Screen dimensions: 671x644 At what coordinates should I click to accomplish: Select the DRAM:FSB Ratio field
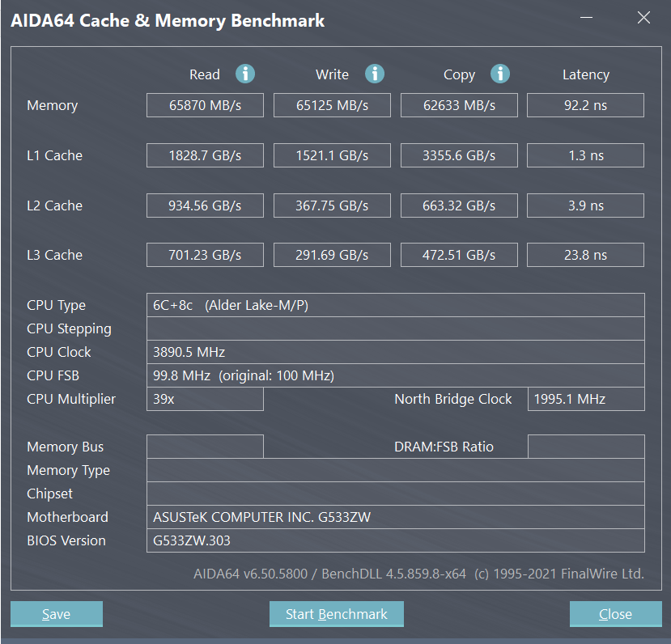[585, 446]
